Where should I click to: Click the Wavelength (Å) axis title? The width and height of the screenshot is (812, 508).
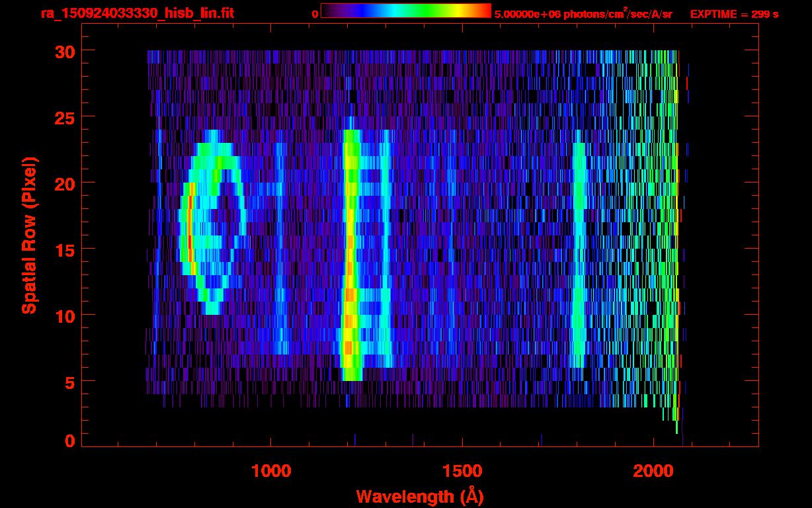coord(417,496)
